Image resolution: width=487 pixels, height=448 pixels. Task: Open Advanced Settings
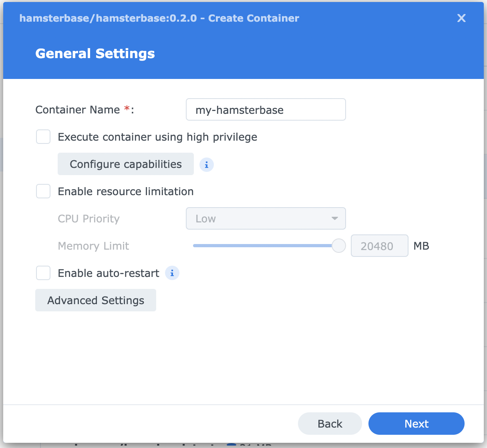point(96,300)
